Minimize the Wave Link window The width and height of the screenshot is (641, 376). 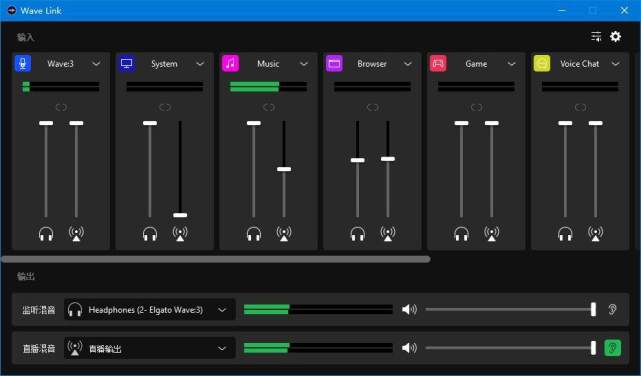[562, 10]
